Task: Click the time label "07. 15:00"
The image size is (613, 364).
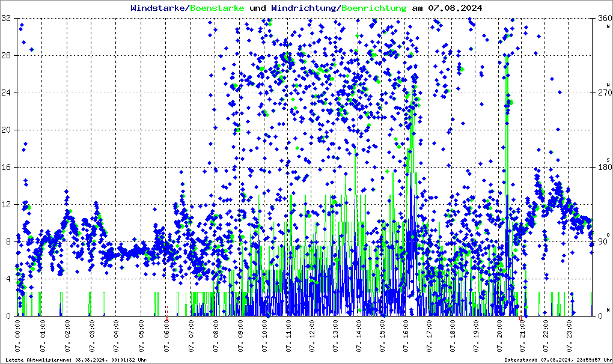Action: (382, 336)
